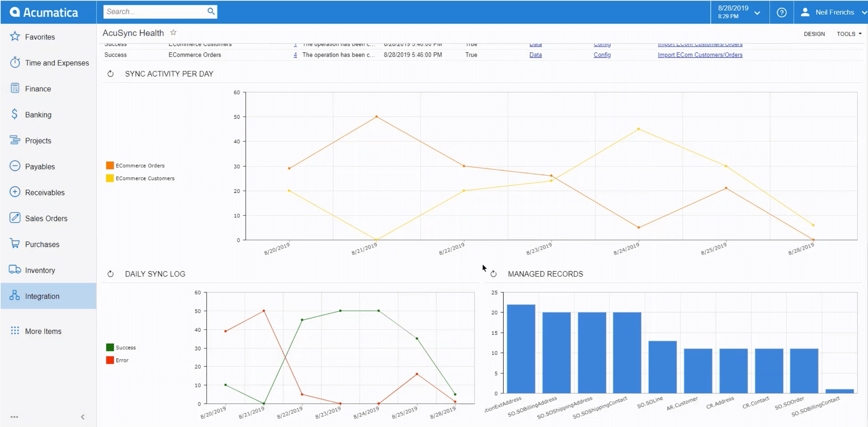This screenshot has width=868, height=427.
Task: Click the user profile avatar icon
Action: [x=805, y=12]
